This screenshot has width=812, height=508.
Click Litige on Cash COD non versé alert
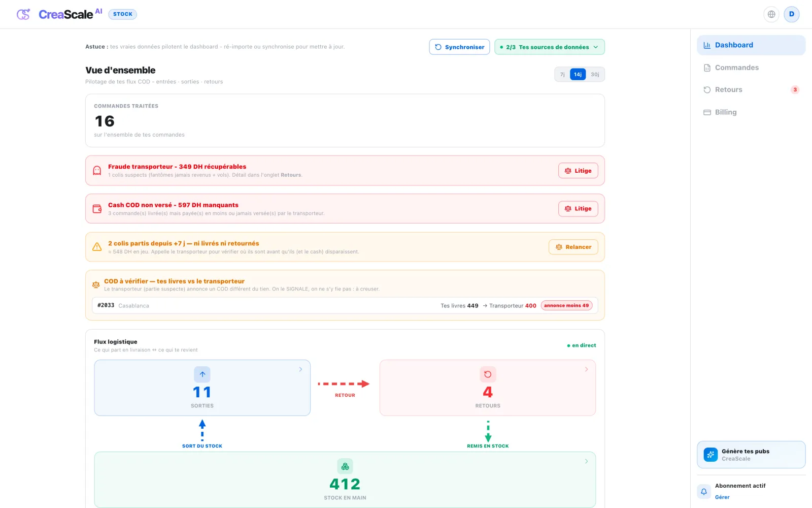(578, 209)
